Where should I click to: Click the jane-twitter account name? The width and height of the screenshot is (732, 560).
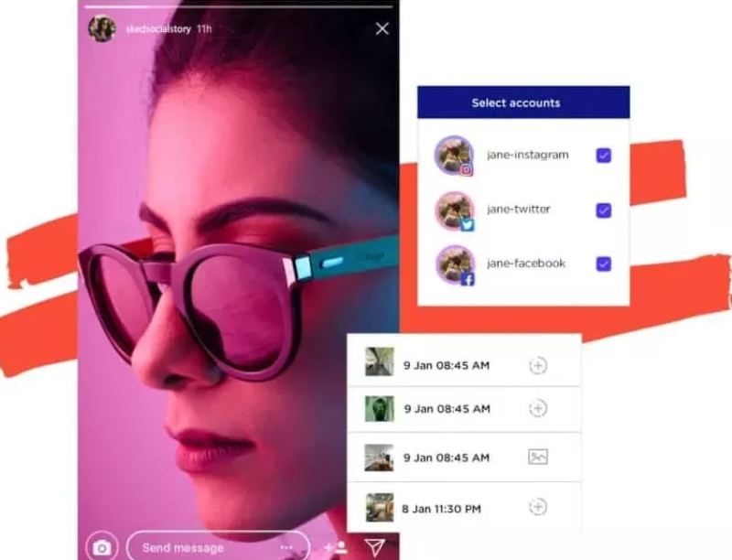tap(518, 209)
